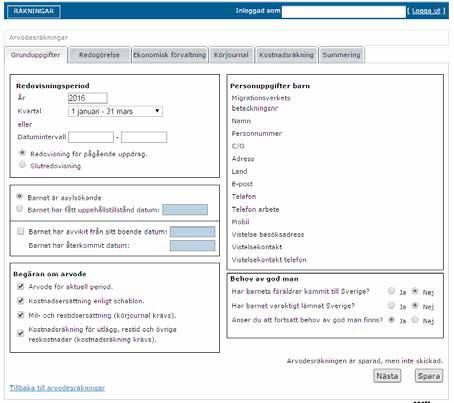Select Barnet har fått uppehållstillstånd option
The image size is (454, 403).
point(19,209)
